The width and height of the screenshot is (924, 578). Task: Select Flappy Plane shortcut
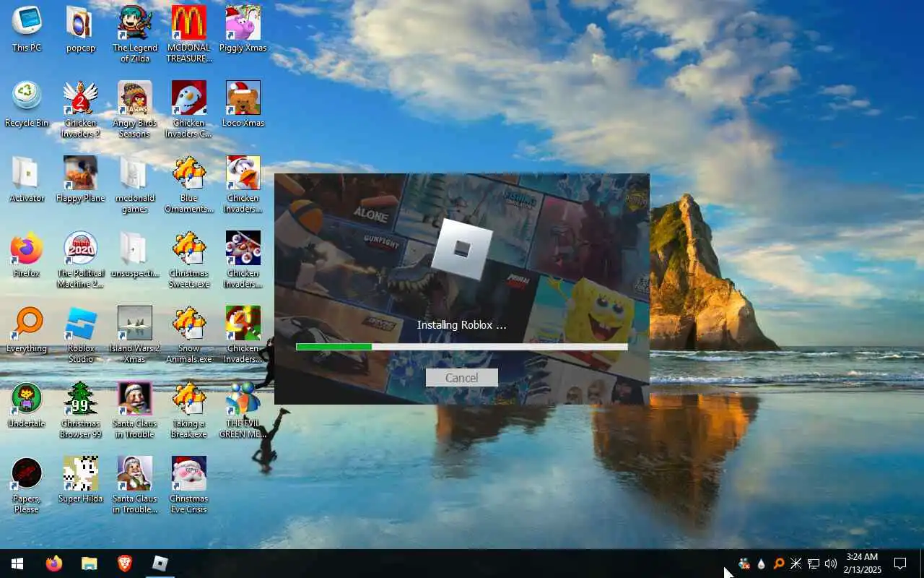tap(81, 179)
